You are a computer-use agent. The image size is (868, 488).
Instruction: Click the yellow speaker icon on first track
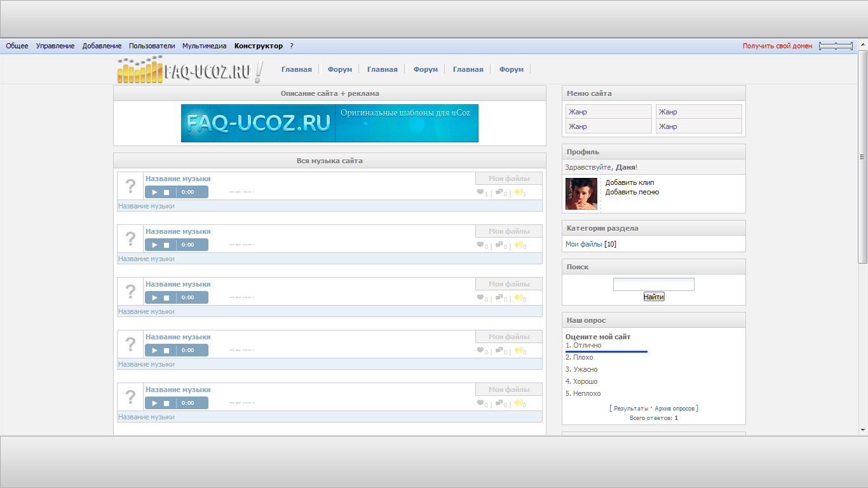click(x=519, y=192)
